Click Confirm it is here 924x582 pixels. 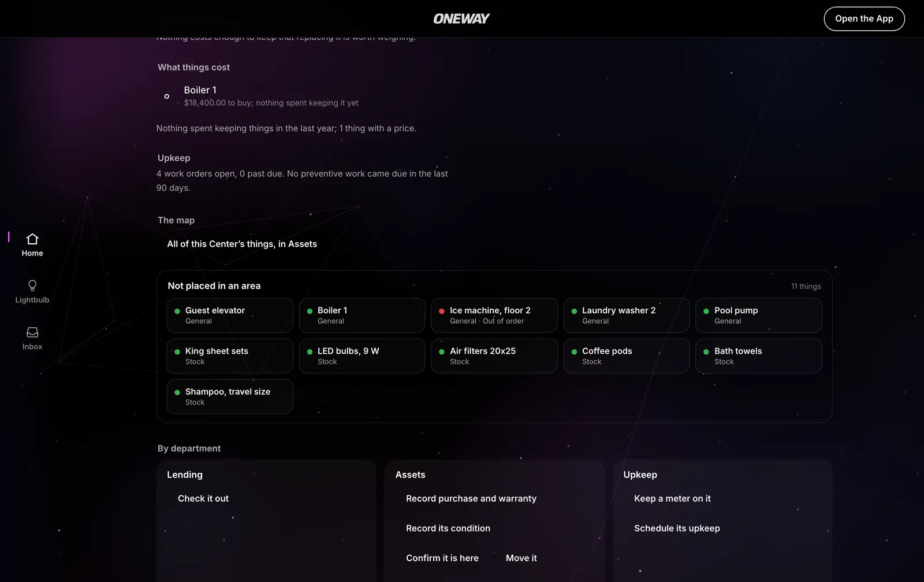click(x=442, y=558)
